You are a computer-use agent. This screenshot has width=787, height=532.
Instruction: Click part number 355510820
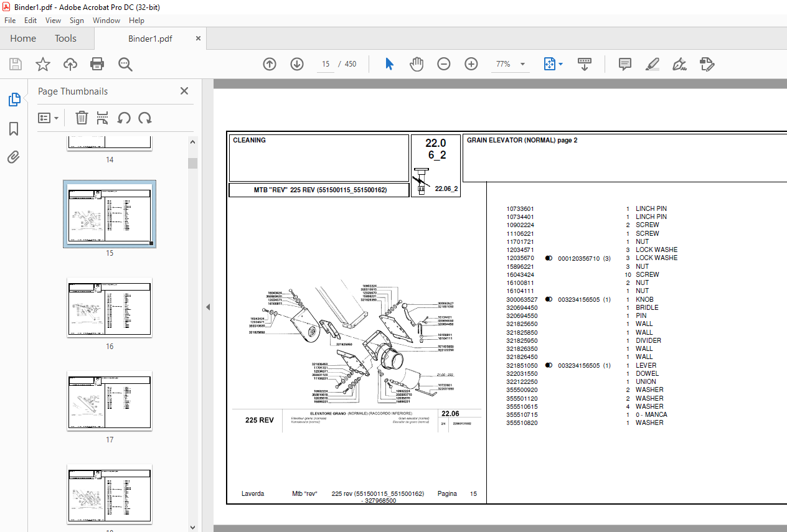[522, 422]
